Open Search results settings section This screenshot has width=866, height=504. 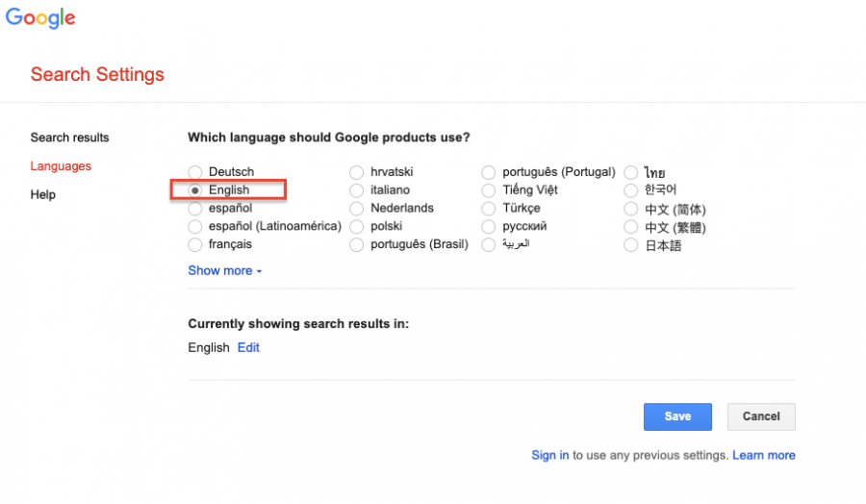tap(69, 138)
